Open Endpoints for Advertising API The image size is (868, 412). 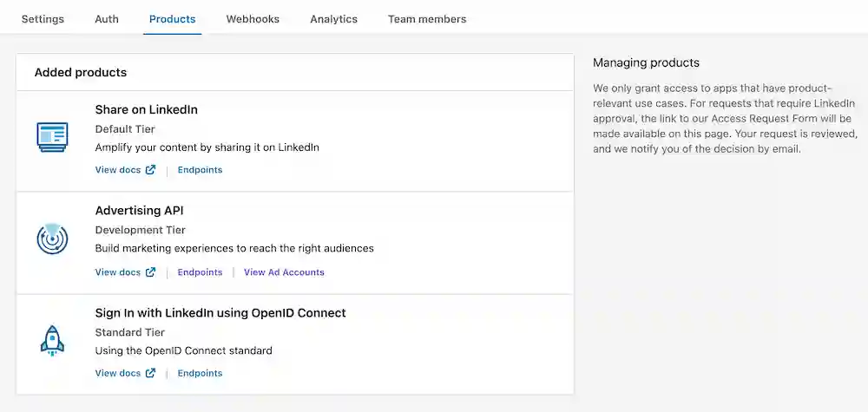click(x=200, y=272)
